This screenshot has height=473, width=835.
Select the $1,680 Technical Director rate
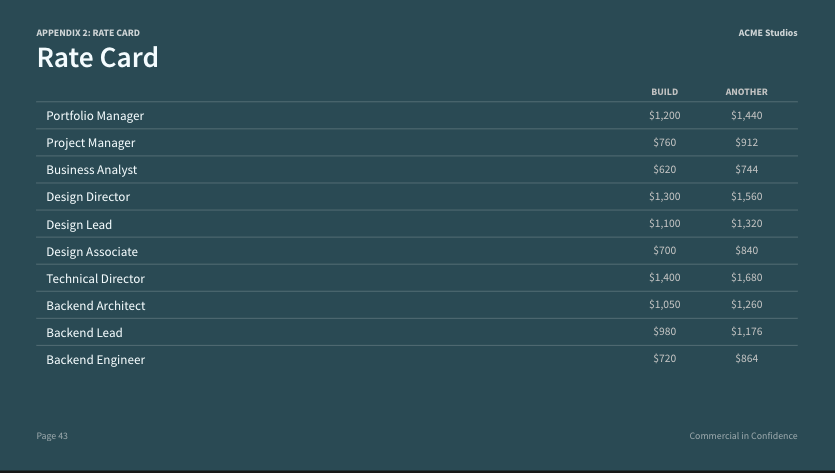tap(747, 278)
